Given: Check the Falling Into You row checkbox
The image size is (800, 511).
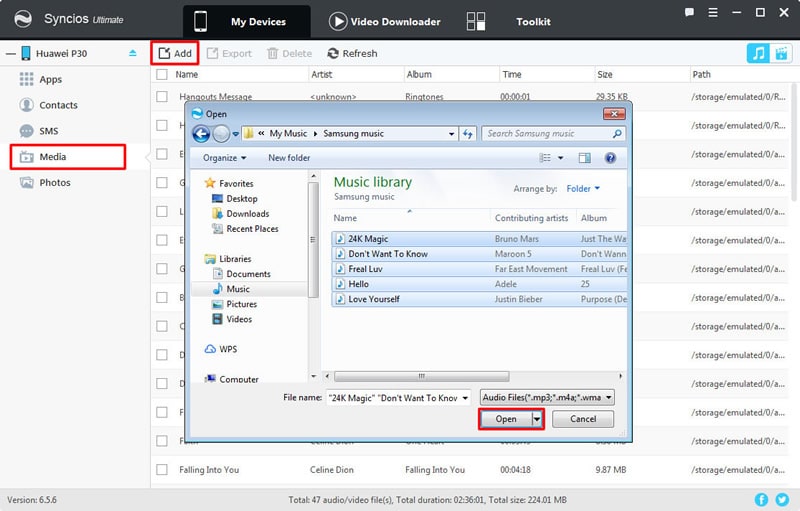Looking at the screenshot, I should pyautogui.click(x=162, y=470).
